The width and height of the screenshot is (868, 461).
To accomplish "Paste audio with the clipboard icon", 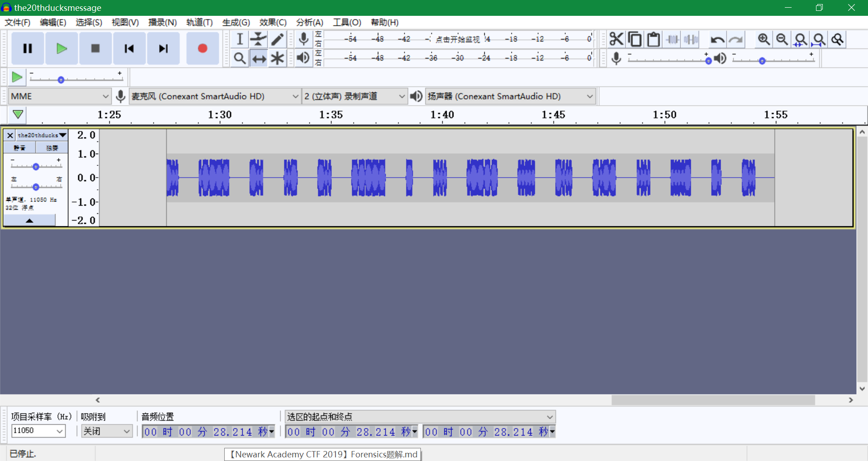I will pos(653,39).
